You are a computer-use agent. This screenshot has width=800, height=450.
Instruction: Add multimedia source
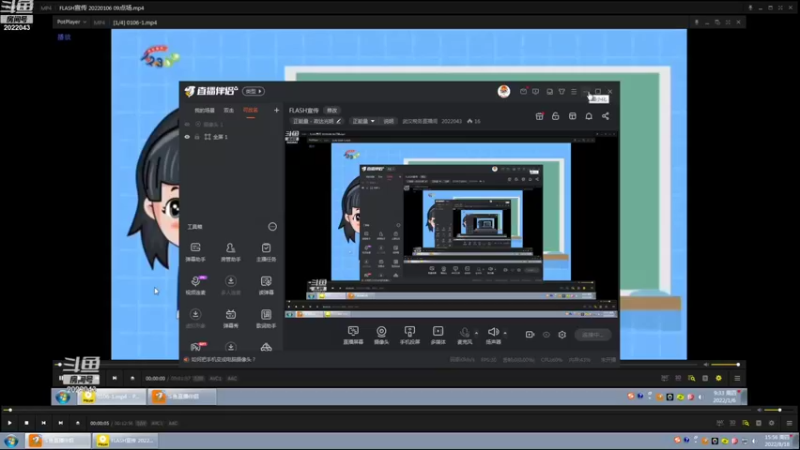pos(438,335)
